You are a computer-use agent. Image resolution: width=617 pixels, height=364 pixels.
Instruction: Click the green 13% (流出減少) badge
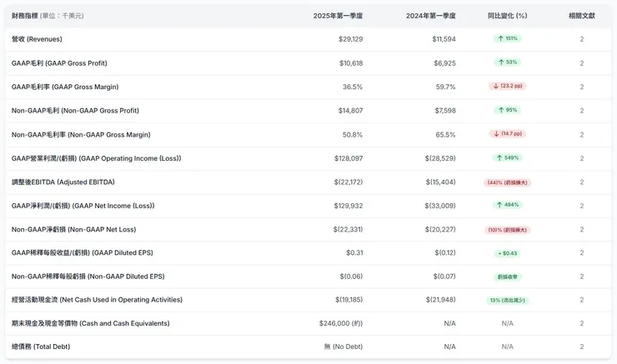coord(507,301)
